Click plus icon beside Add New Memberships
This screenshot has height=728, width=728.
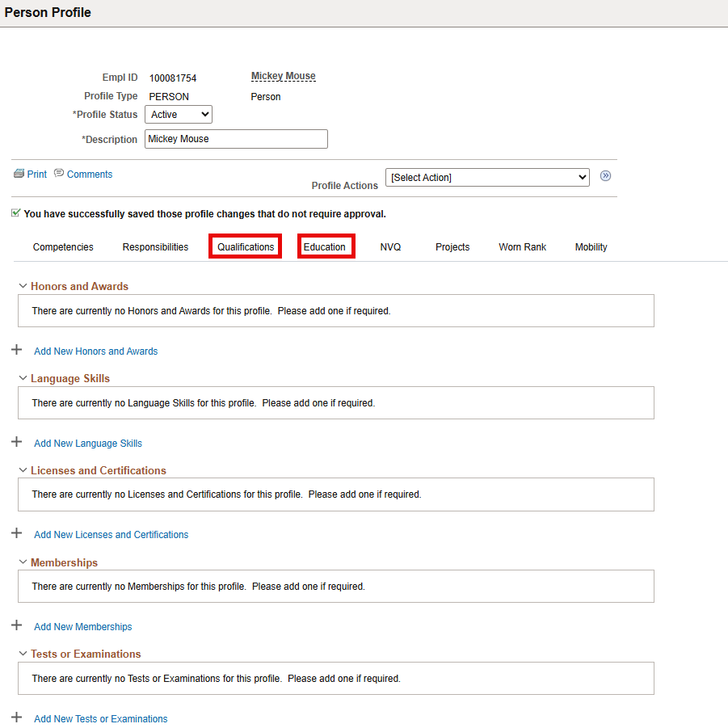[x=17, y=625]
